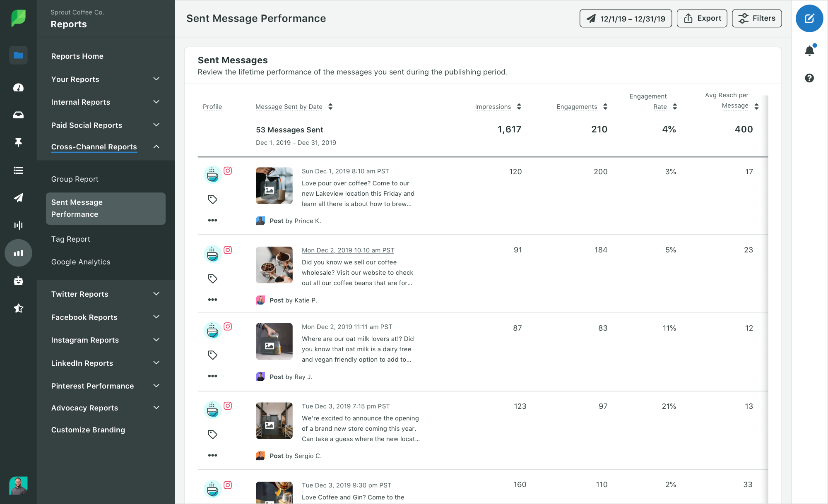Click the tag icon below Dec 1 post
Image resolution: width=828 pixels, height=504 pixels.
(x=212, y=199)
